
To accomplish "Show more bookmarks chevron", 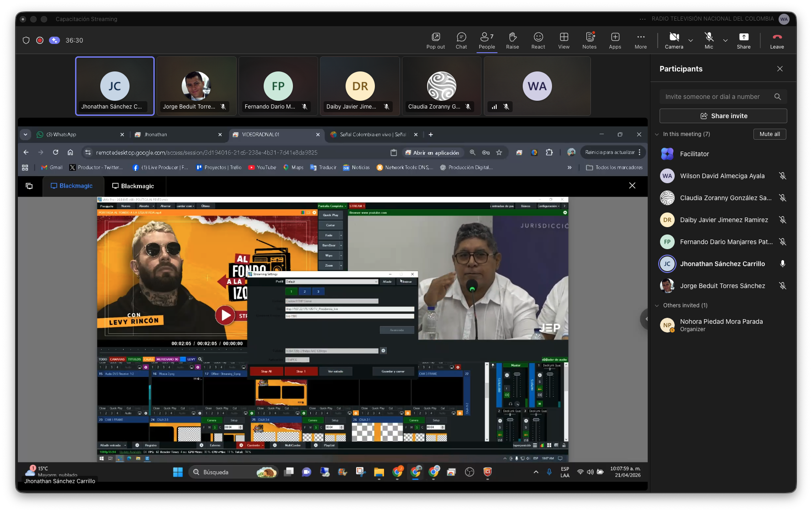I will 569,168.
